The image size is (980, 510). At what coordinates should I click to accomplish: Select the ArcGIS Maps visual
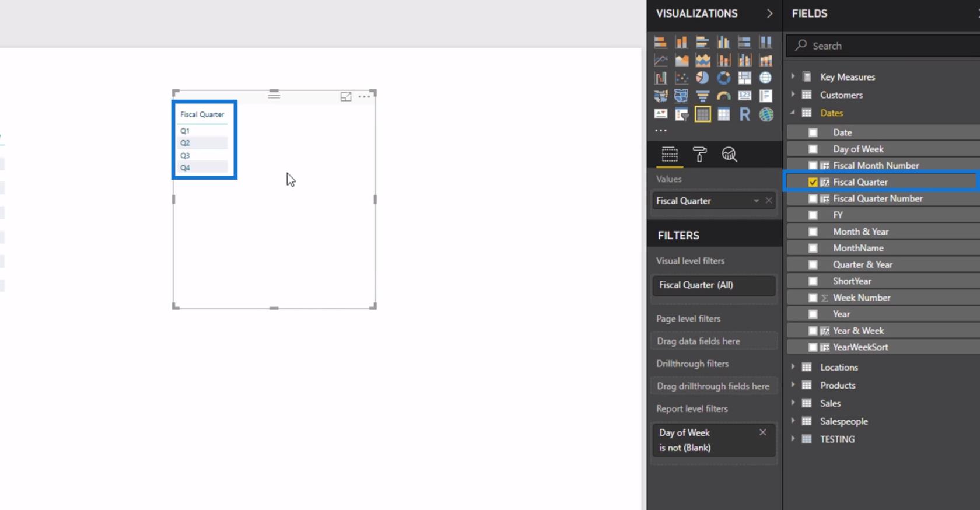click(765, 114)
